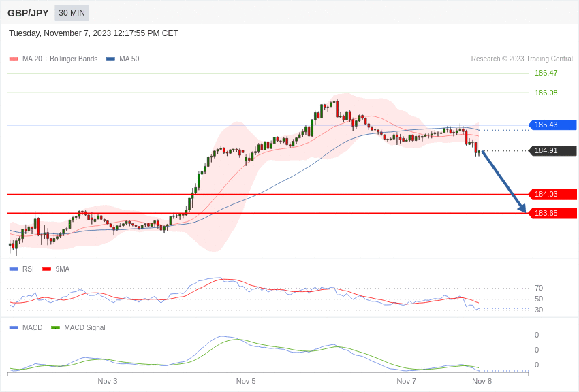This screenshot has height=392, width=579.
Task: Click the MACD legend swatch
Action: (14, 327)
